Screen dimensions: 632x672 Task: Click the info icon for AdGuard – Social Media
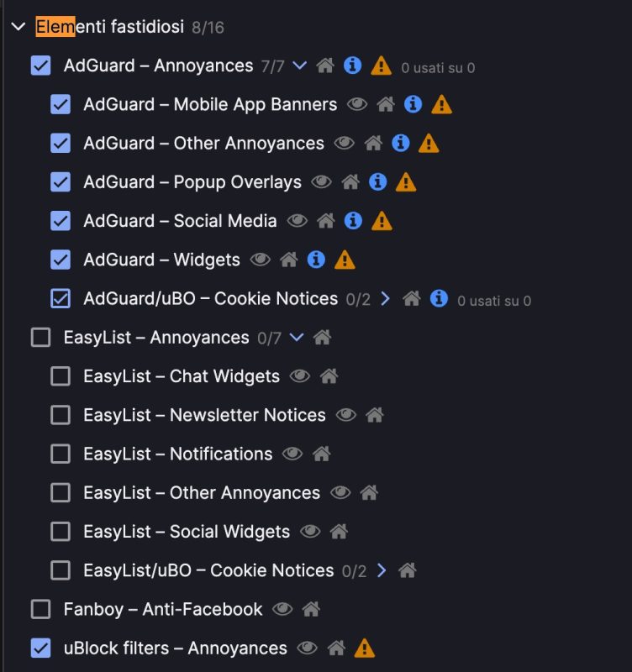point(354,221)
